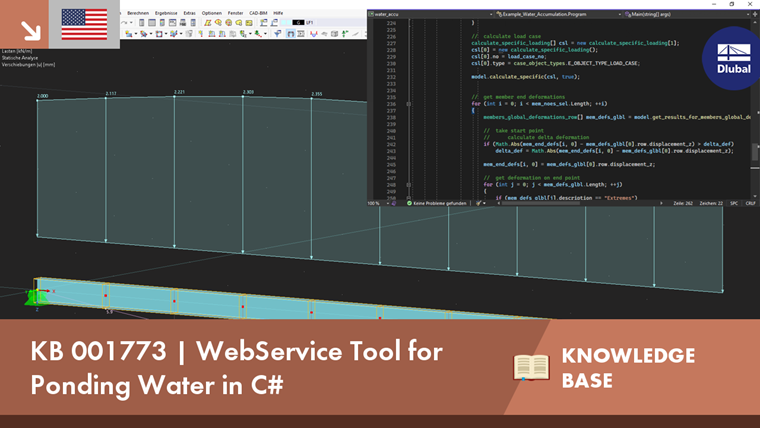Open the Optionen menu
This screenshot has height=428, width=760.
point(211,13)
